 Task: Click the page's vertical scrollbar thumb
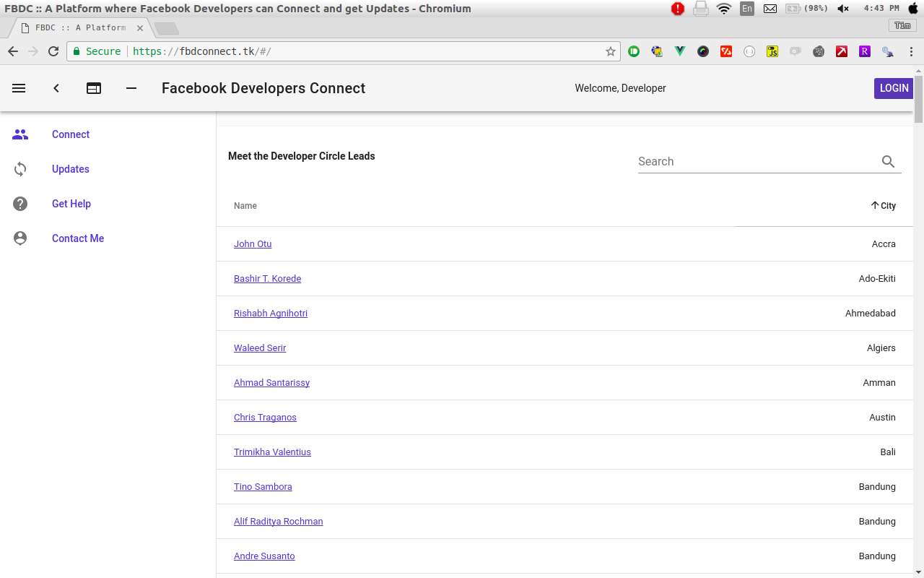918,100
